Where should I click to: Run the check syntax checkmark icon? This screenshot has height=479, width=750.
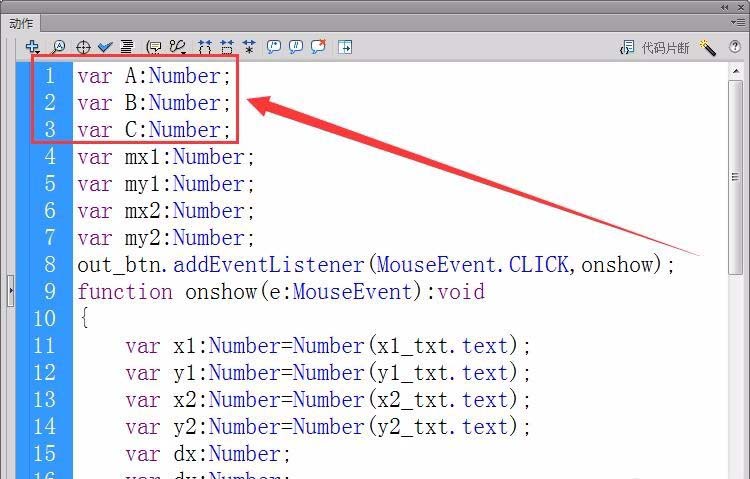click(x=105, y=47)
